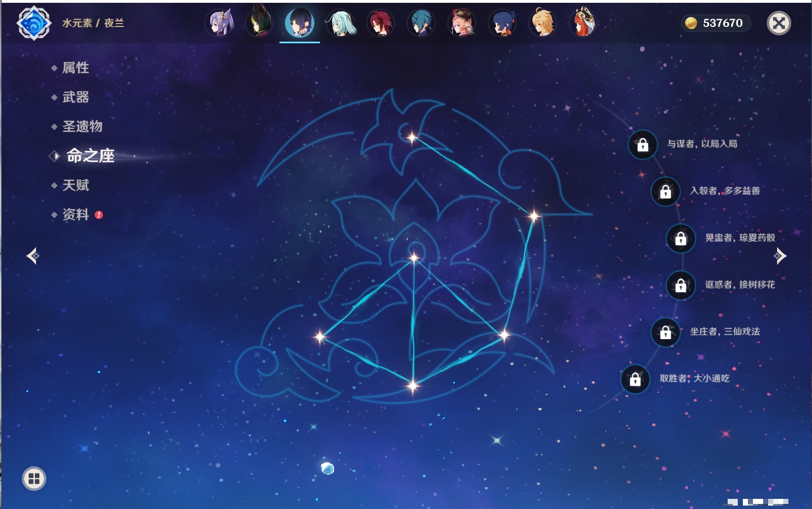Click the 水元素 / 夜兰 title text

93,23
